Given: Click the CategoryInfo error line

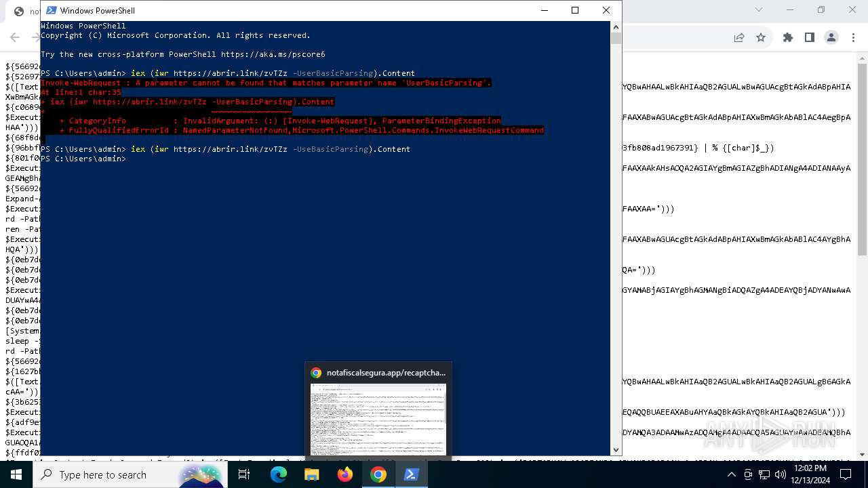Looking at the screenshot, I should 280,121.
